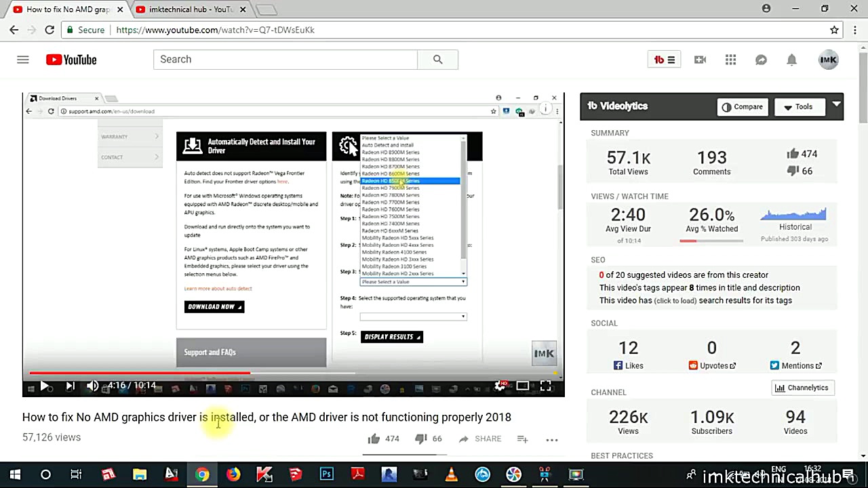The image size is (868, 488).
Task: Open Cortana circle on taskbar
Action: 45,474
